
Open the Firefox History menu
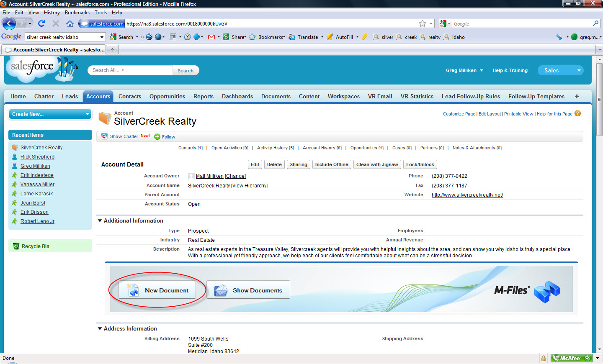52,13
